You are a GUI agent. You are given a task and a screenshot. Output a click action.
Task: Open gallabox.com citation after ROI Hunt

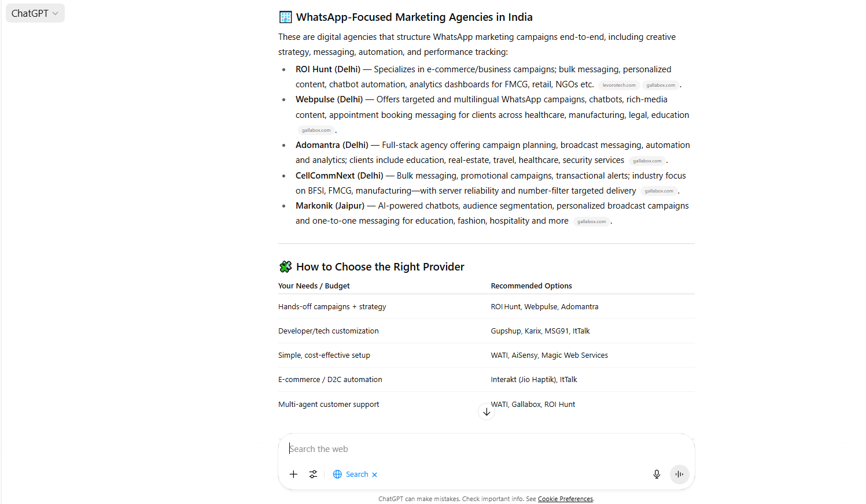coord(661,85)
